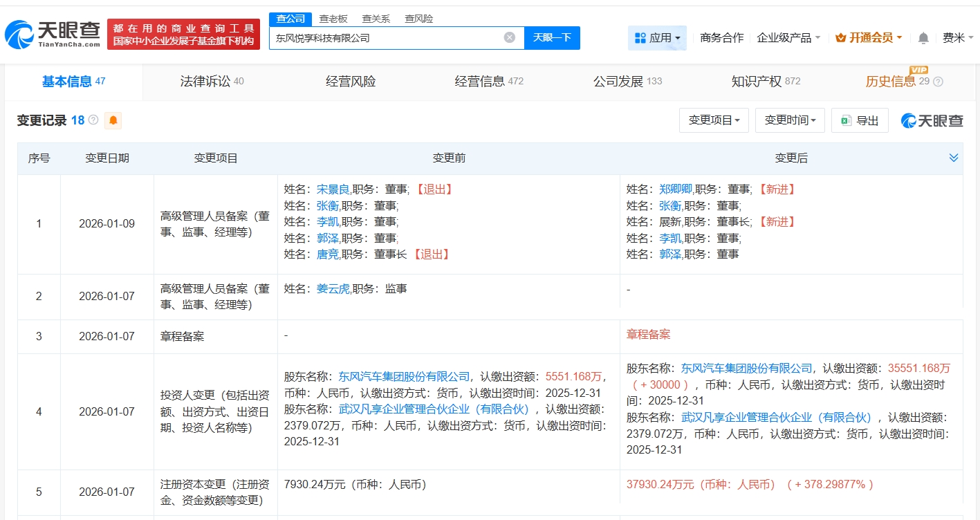The height and width of the screenshot is (520, 980).
Task: Click the monitoring bell beside 变更记录
Action: [112, 120]
